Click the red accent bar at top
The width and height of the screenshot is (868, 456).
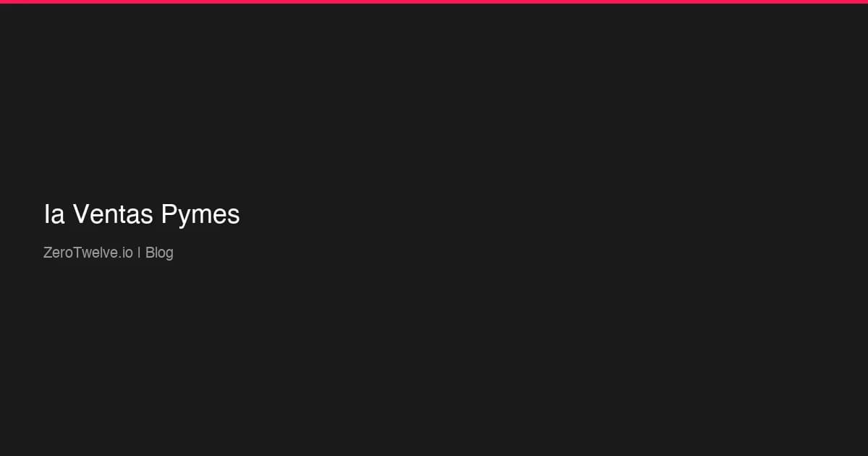point(434,1)
